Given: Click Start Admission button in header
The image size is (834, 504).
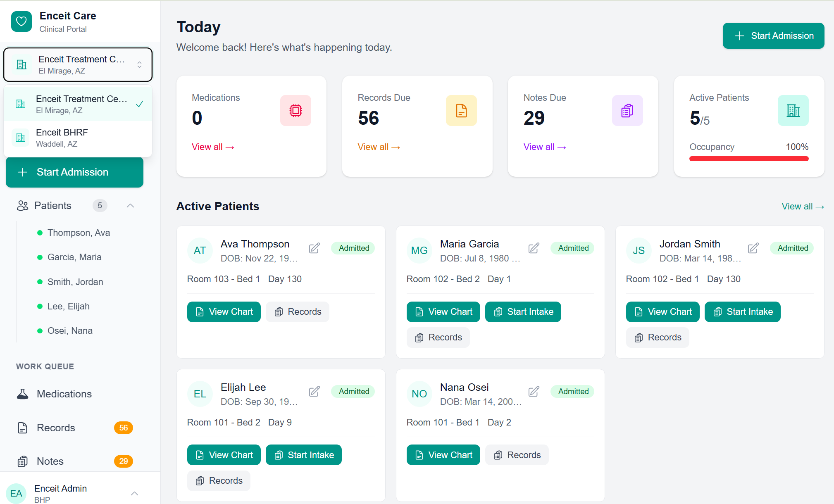Looking at the screenshot, I should pyautogui.click(x=773, y=36).
